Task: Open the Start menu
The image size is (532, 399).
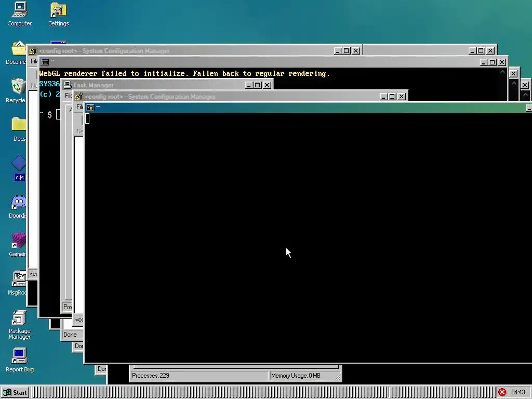Action: click(x=15, y=393)
